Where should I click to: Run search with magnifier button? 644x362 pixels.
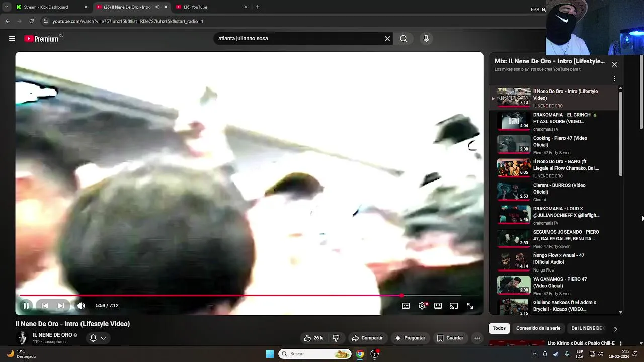click(x=404, y=39)
